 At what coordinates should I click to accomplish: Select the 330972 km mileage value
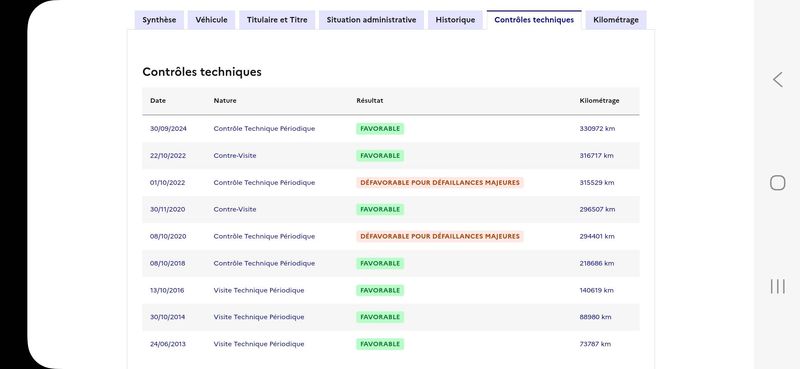point(597,129)
